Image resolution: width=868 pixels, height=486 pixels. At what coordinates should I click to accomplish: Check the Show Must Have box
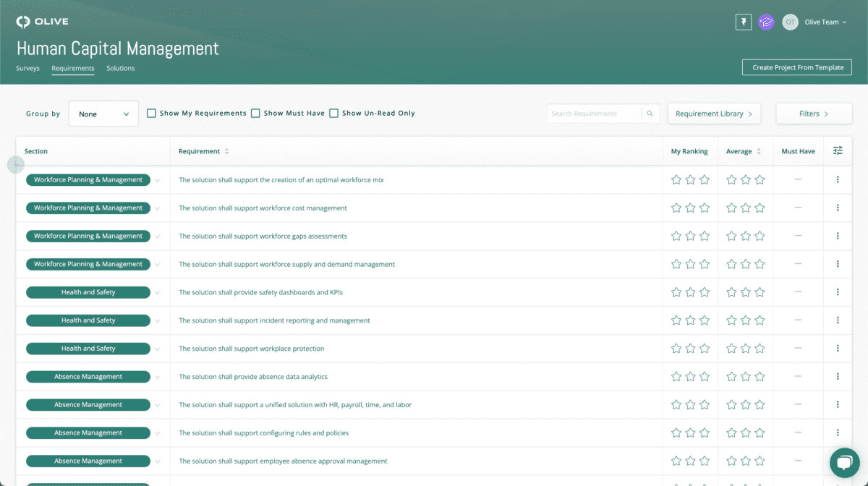255,113
